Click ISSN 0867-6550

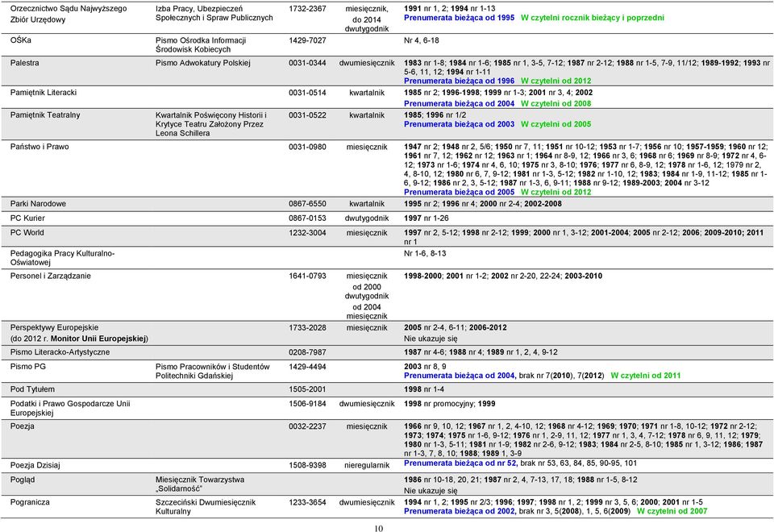pos(307,204)
